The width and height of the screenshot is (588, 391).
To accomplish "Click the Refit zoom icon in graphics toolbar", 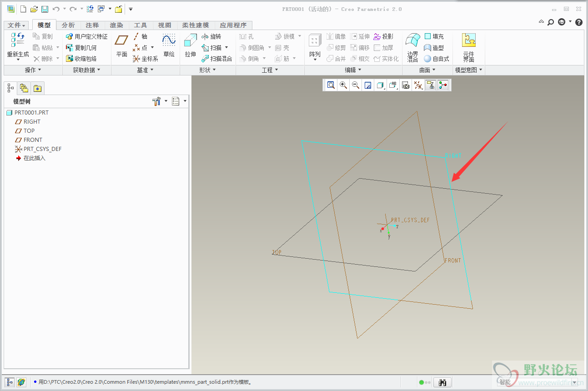I will click(331, 85).
